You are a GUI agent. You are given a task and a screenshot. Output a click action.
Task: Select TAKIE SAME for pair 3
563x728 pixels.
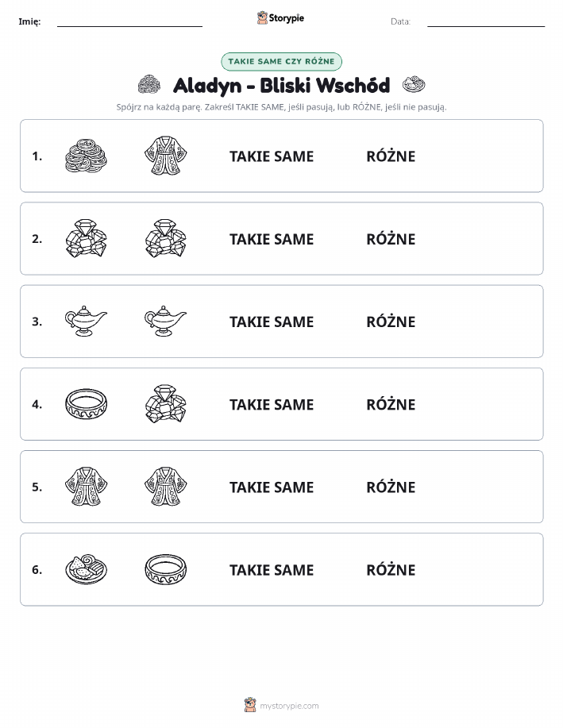click(x=272, y=322)
